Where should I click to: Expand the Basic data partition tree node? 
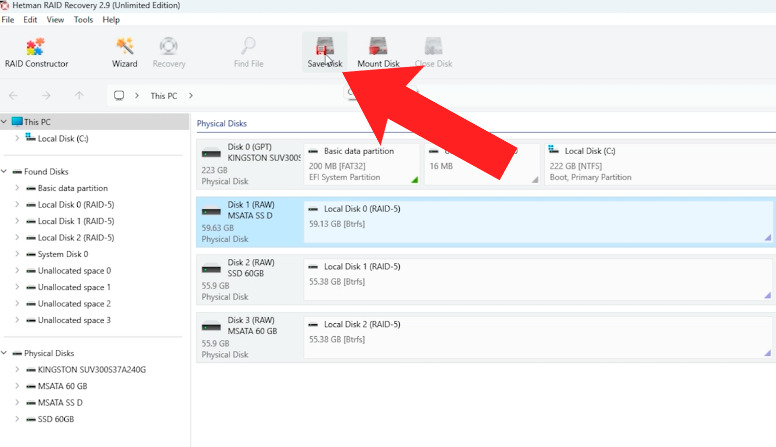click(x=17, y=188)
